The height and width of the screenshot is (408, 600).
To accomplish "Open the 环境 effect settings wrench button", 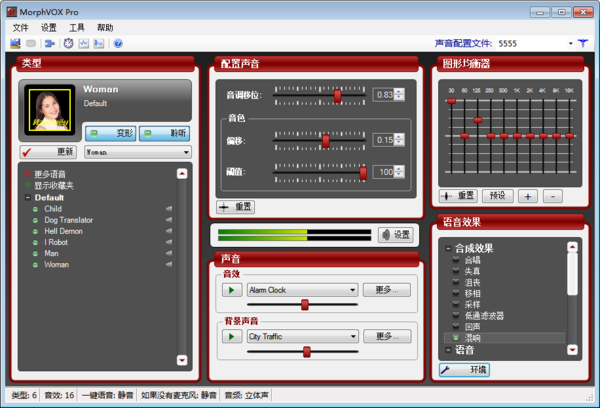I will 464,370.
